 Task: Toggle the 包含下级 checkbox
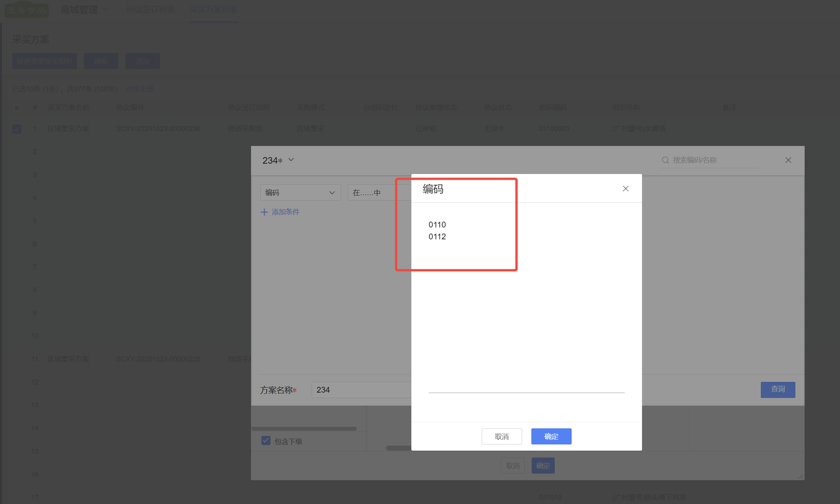[266, 441]
